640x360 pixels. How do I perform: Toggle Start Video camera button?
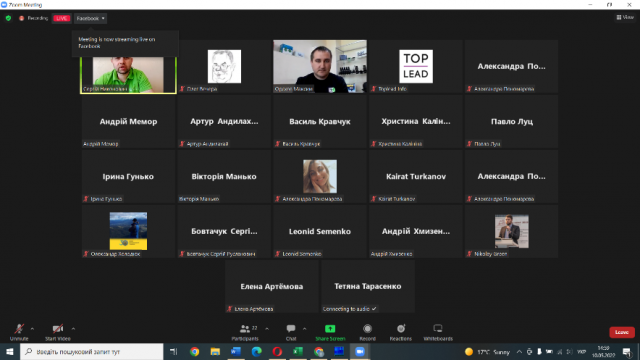coord(58,332)
